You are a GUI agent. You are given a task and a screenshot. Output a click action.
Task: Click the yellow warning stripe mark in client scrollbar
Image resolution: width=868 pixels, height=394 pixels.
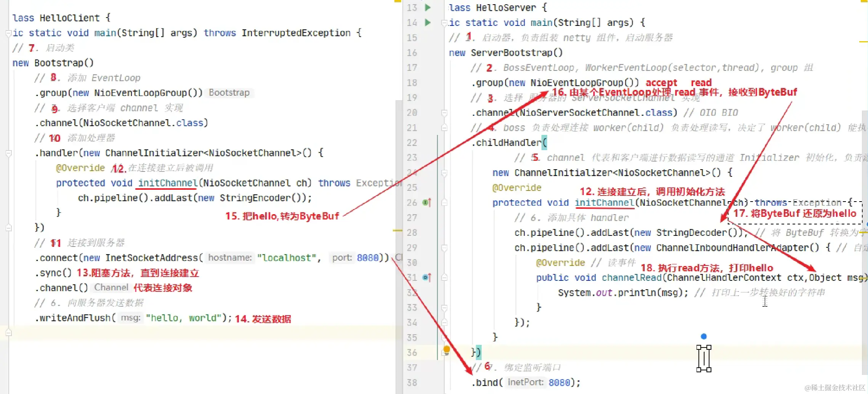click(x=398, y=231)
